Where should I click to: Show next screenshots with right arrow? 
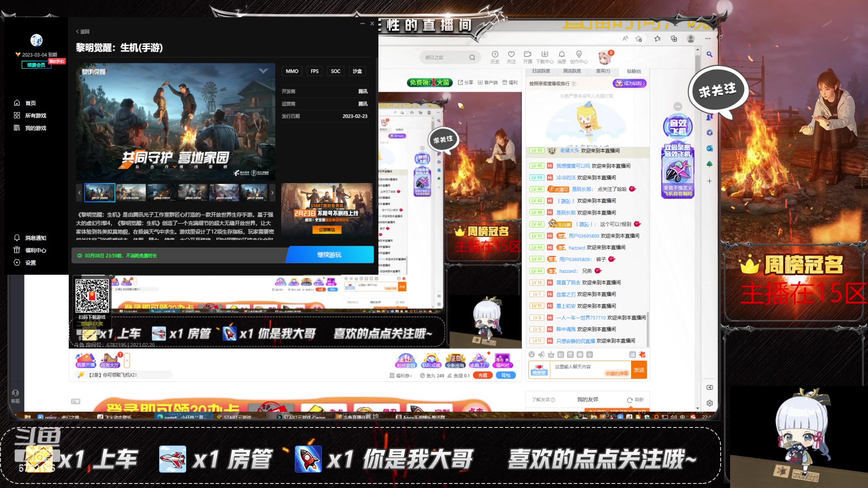point(272,192)
